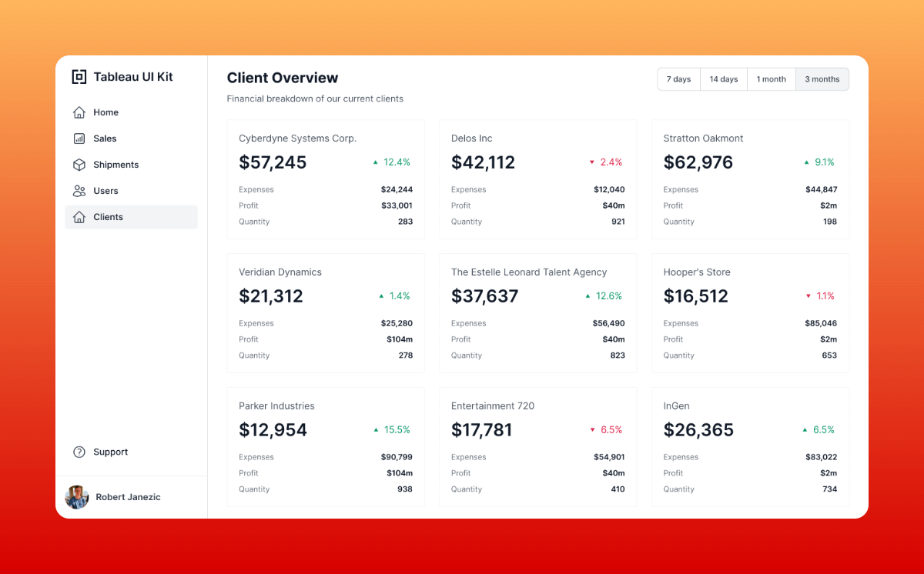Screen dimensions: 924x574
Task: Click the Users people icon
Action: coord(79,191)
